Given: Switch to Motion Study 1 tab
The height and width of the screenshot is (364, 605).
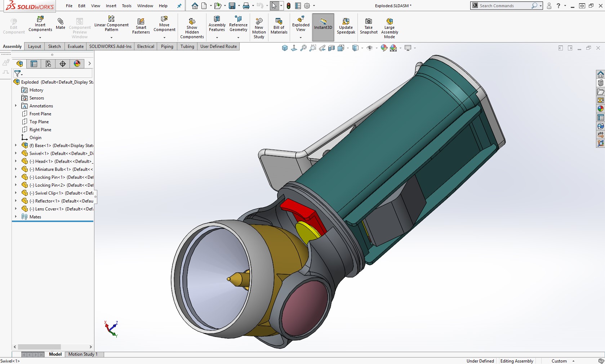Looking at the screenshot, I should point(83,354).
